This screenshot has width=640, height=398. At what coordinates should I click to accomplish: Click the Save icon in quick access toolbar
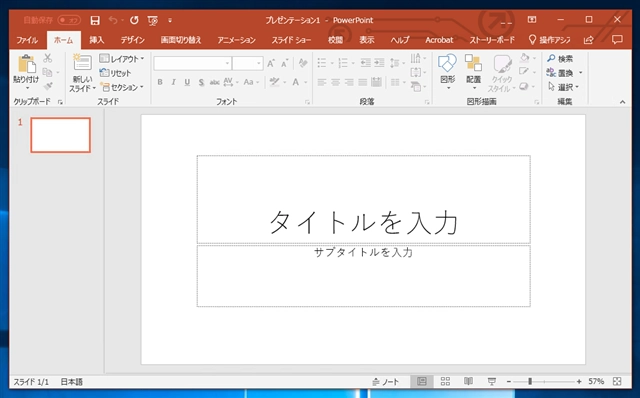95,20
